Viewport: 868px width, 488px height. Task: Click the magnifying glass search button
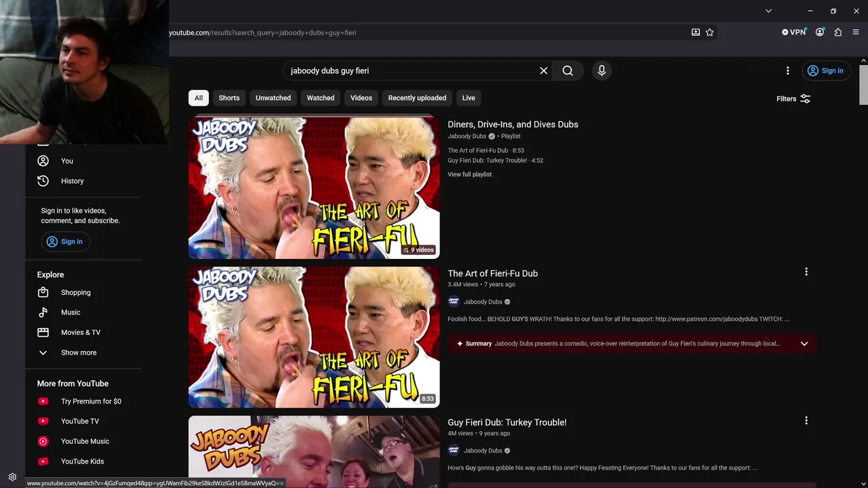pyautogui.click(x=568, y=70)
